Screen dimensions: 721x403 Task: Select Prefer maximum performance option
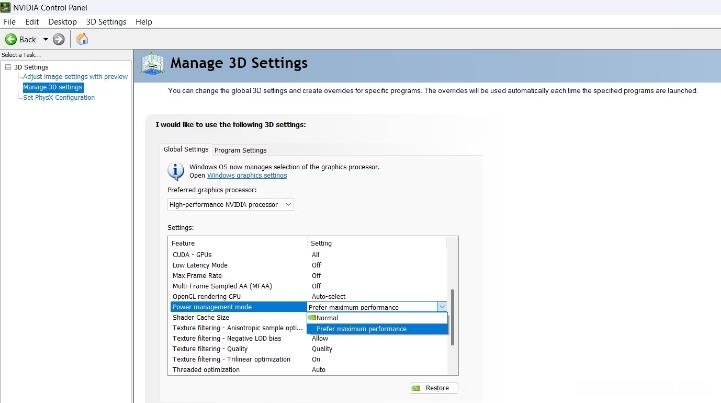pos(361,329)
